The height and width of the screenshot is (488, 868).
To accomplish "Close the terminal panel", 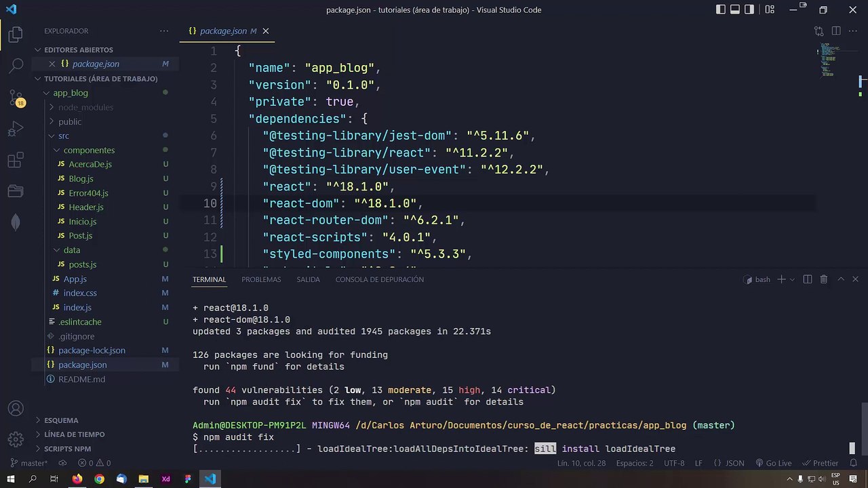I will [855, 279].
